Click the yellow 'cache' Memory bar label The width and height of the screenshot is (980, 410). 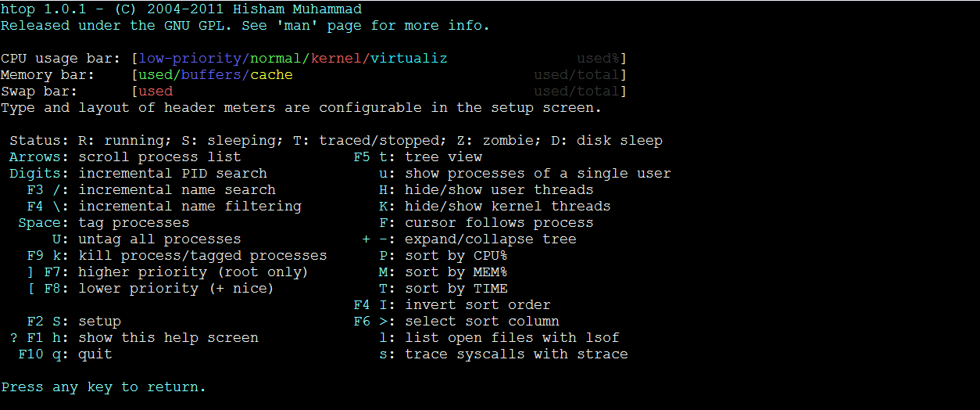click(271, 75)
